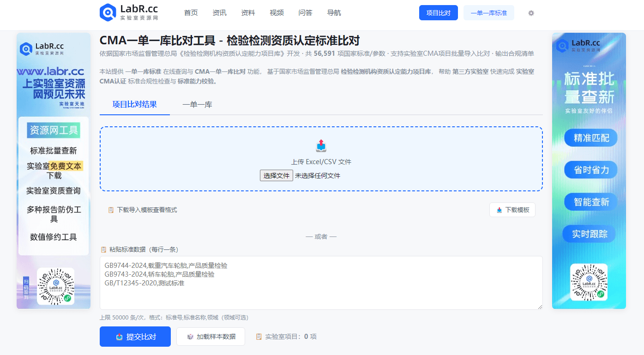644x355 pixels.
Task: Click the 项目比对 header button
Action: (x=439, y=13)
